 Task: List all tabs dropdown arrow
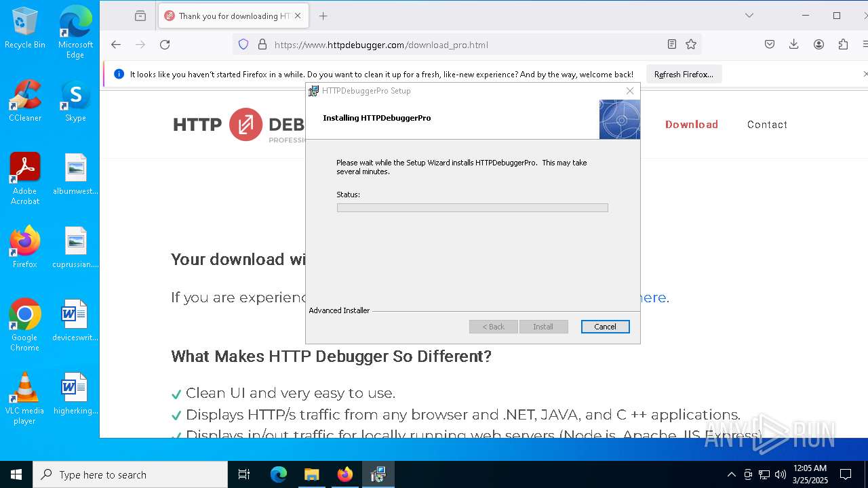(x=749, y=16)
